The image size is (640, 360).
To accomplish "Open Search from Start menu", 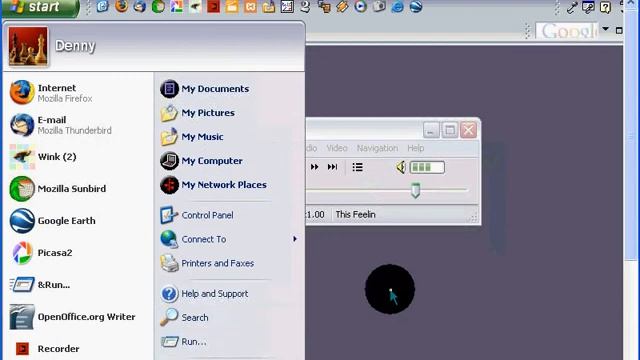I will tap(184, 318).
